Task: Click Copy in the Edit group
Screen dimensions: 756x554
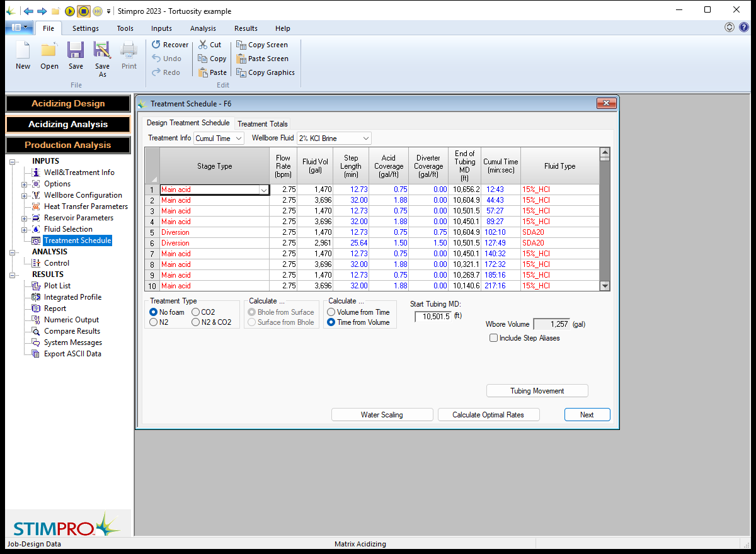Action: [212, 59]
